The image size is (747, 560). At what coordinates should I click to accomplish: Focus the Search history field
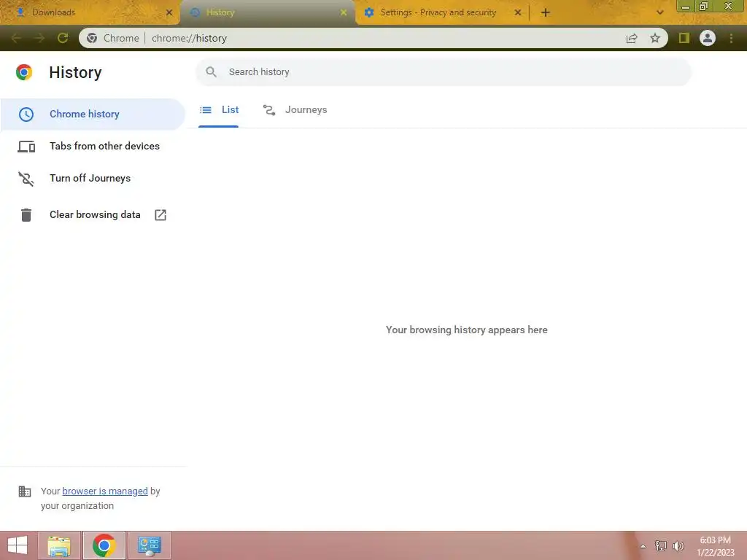point(443,72)
